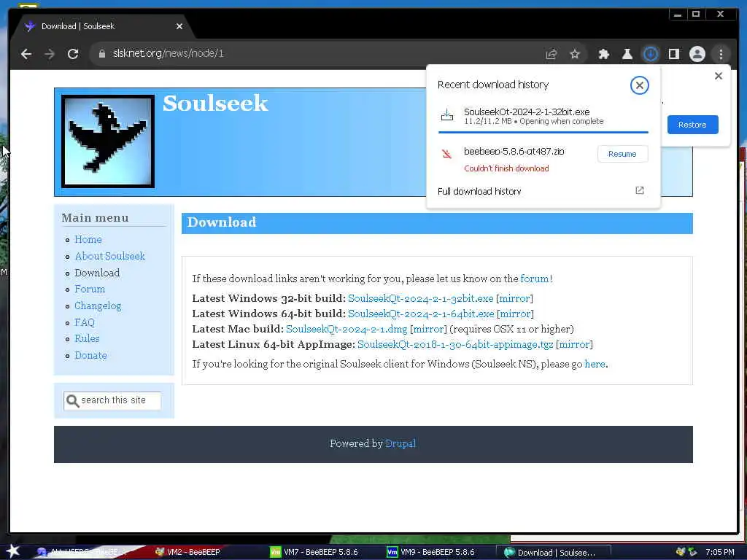This screenshot has height=560, width=747.
Task: Open Forum in Main menu
Action: click(90, 289)
